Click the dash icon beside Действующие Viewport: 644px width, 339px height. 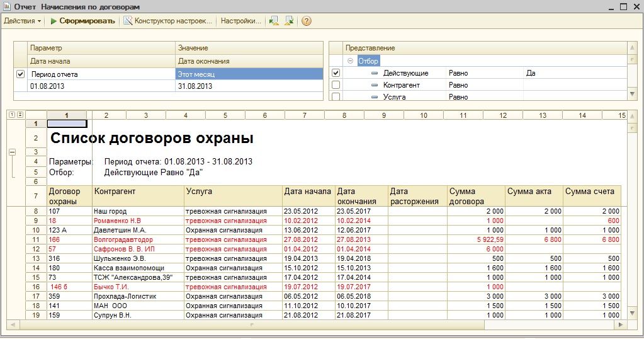[374, 73]
